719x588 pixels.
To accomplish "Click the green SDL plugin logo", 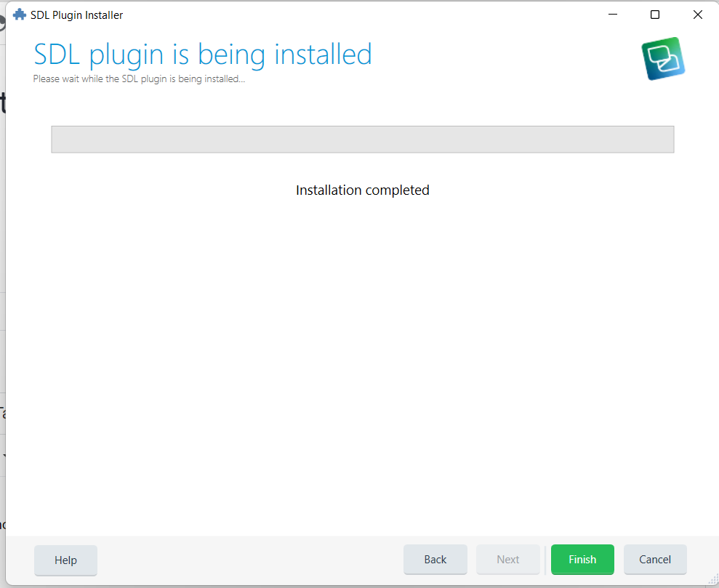I will [662, 58].
